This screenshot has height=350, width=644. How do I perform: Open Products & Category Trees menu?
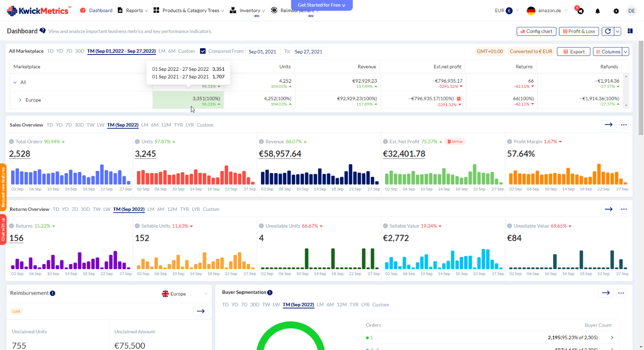188,10
